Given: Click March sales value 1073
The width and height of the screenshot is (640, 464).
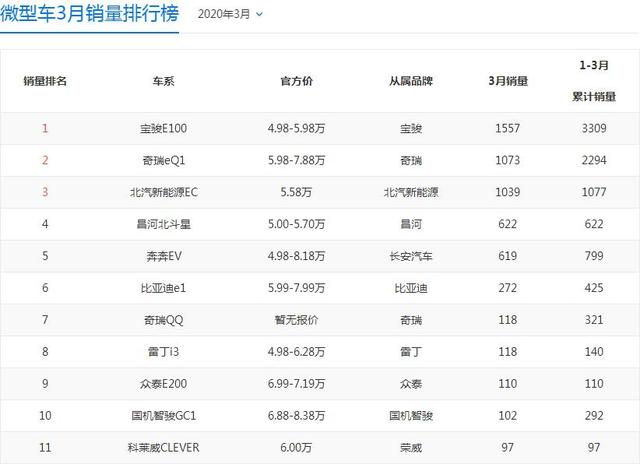Looking at the screenshot, I should point(507,160).
